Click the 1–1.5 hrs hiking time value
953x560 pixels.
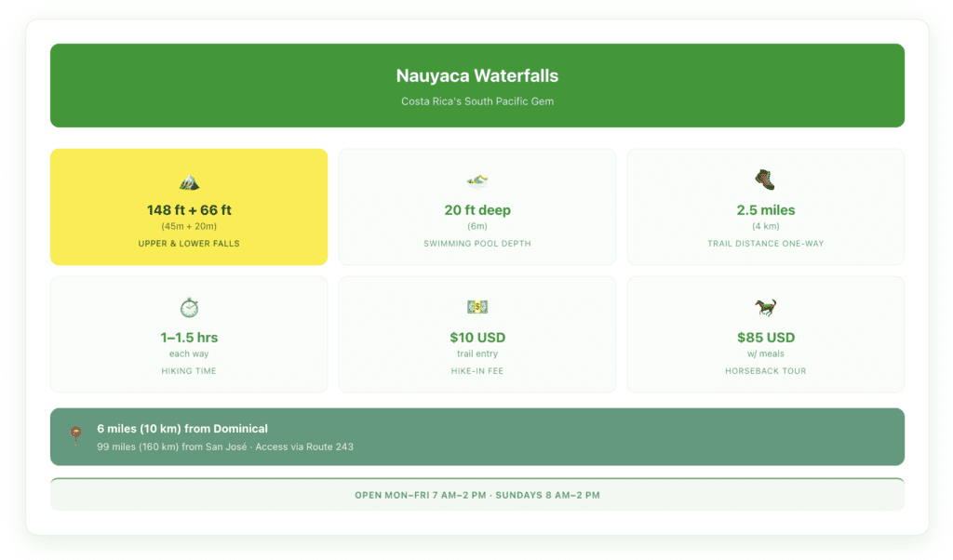coord(189,338)
